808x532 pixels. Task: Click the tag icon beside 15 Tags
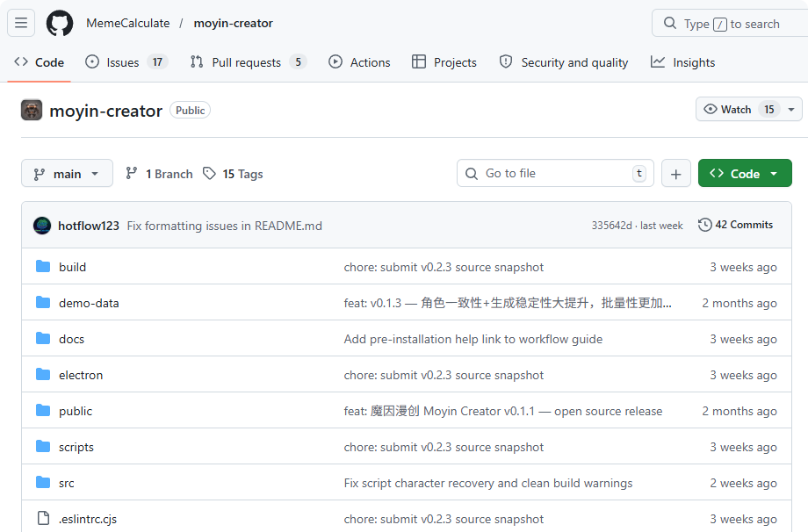[x=211, y=174]
